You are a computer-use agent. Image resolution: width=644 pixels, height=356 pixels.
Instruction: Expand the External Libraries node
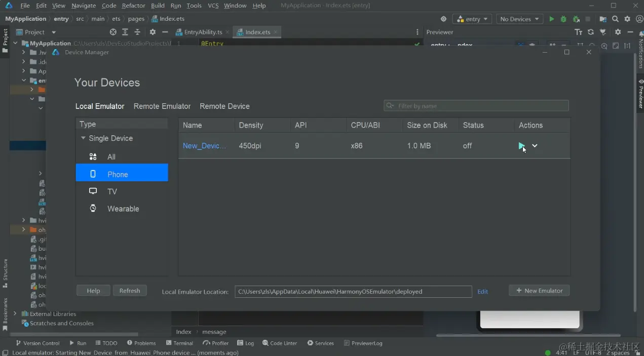tap(15, 314)
